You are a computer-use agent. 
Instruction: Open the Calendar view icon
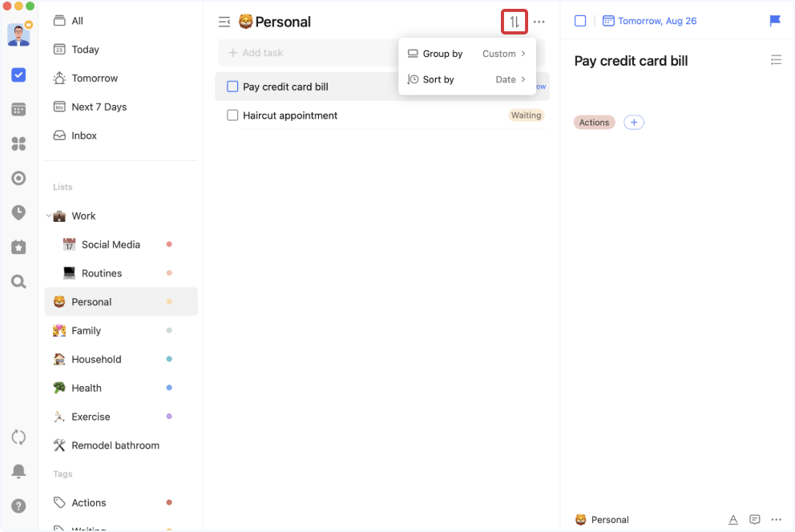[18, 110]
